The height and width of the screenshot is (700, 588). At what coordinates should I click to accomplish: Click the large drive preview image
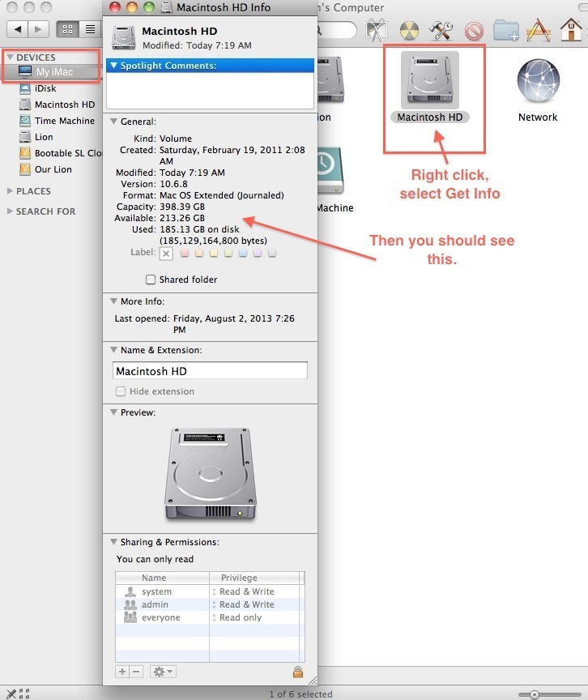[210, 474]
